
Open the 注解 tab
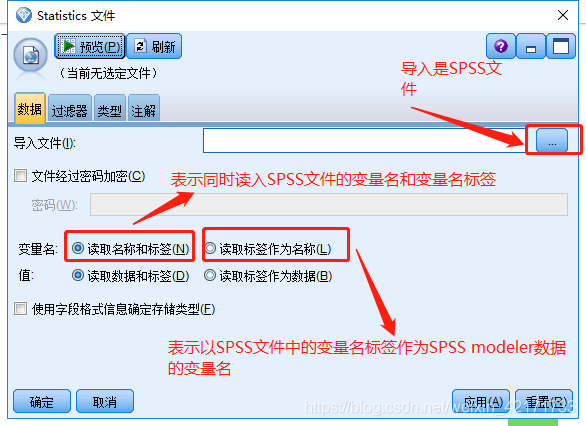(144, 108)
